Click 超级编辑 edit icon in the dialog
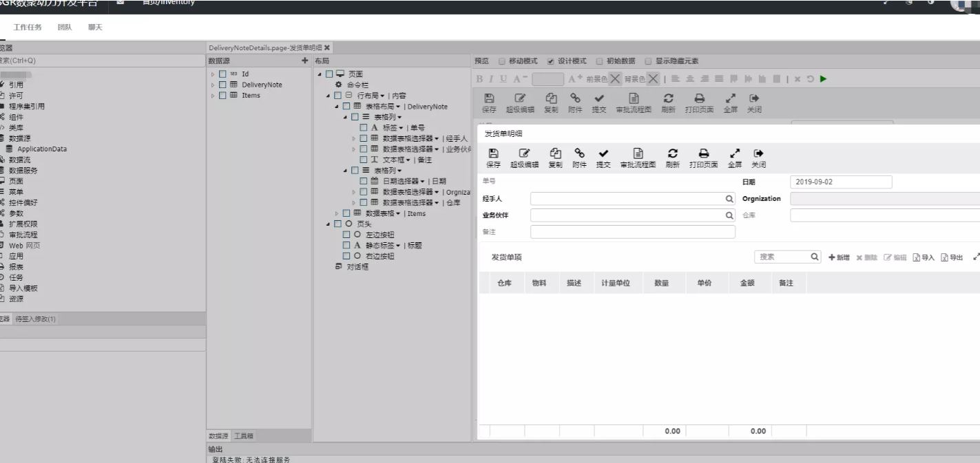This screenshot has width=980, height=463. click(x=524, y=153)
